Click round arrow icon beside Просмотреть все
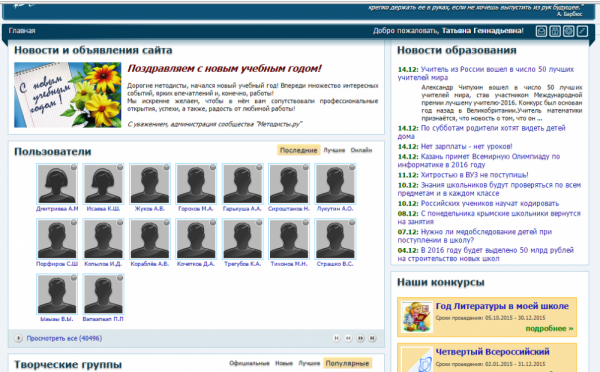The width and height of the screenshot is (600, 372). click(18, 338)
